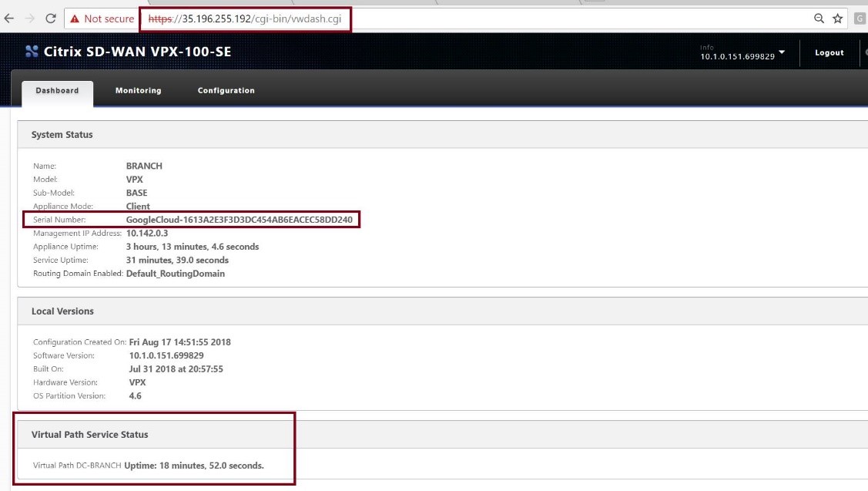Open the Configuration tab

[226, 90]
